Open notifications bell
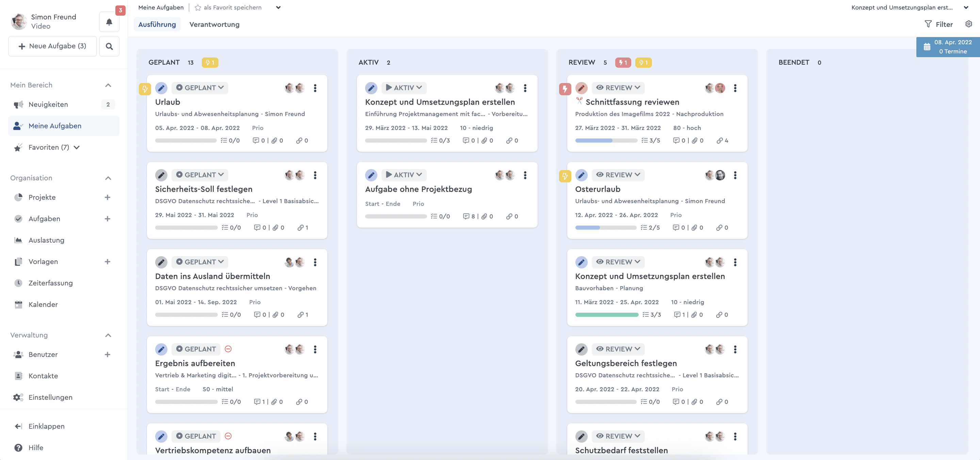The height and width of the screenshot is (460, 980). (x=109, y=22)
